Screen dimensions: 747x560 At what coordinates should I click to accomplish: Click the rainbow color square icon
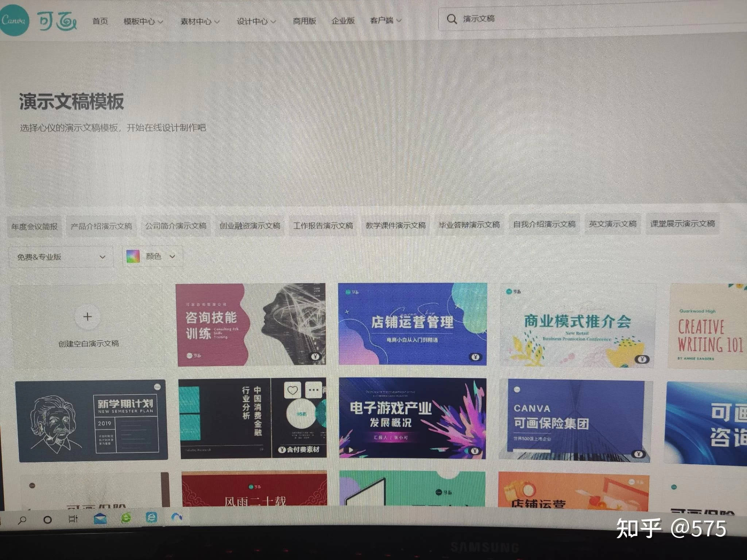pos(133,257)
